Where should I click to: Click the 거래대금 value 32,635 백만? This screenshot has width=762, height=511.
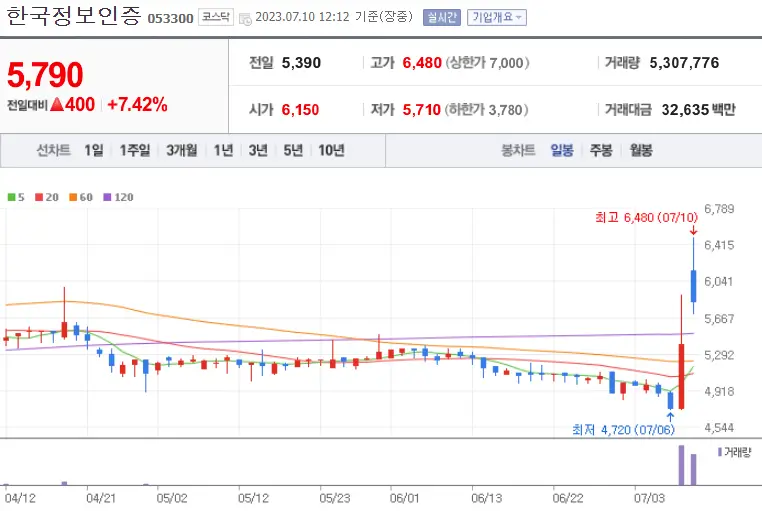[x=698, y=110]
